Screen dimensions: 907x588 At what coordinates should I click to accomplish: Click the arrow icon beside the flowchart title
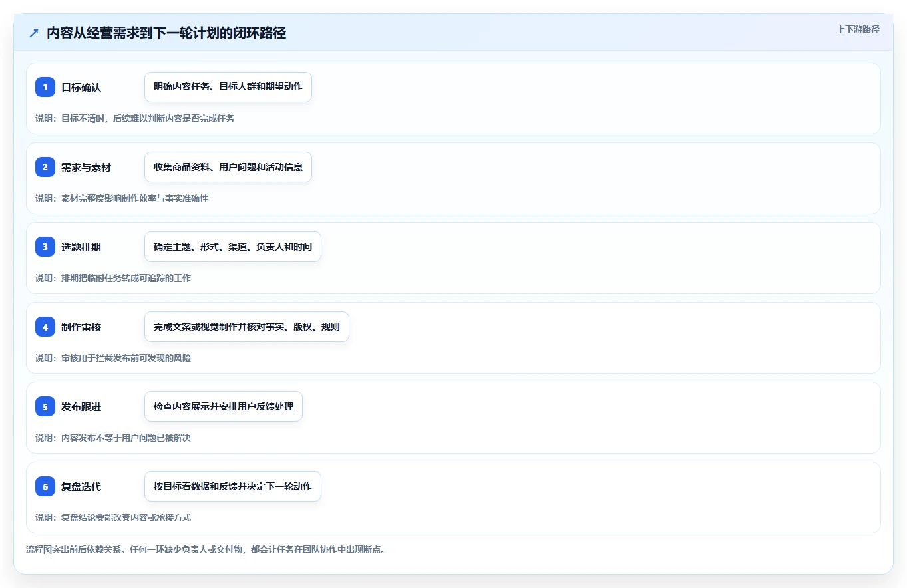tap(34, 33)
